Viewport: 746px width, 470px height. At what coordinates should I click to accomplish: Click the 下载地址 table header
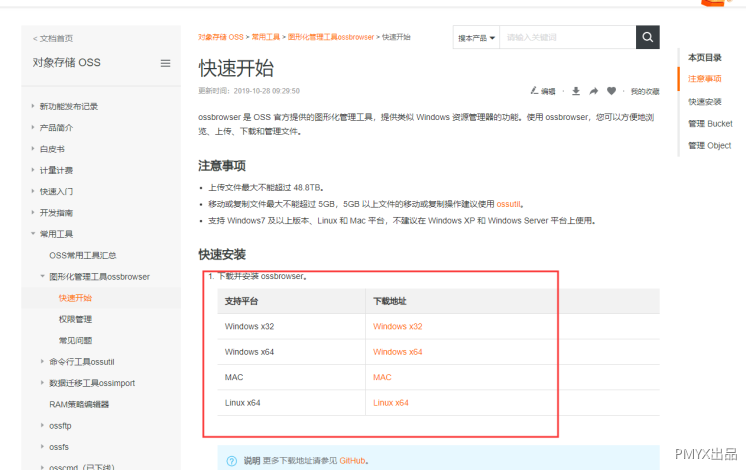coord(390,301)
